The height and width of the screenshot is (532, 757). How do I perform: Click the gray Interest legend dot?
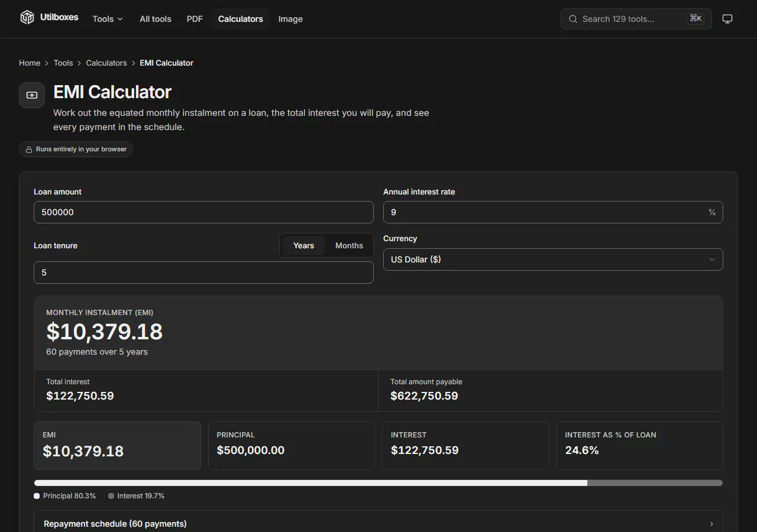point(111,496)
